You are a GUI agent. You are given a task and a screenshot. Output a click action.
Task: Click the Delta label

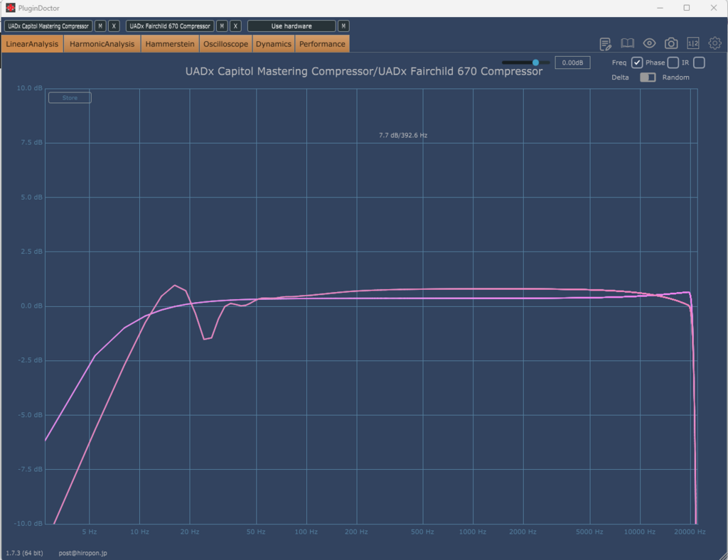tap(620, 77)
